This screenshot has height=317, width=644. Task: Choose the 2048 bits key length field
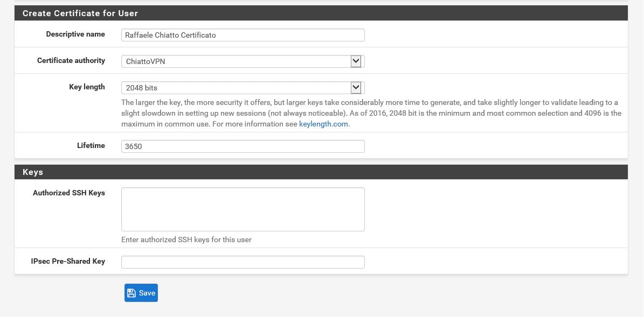(243, 88)
